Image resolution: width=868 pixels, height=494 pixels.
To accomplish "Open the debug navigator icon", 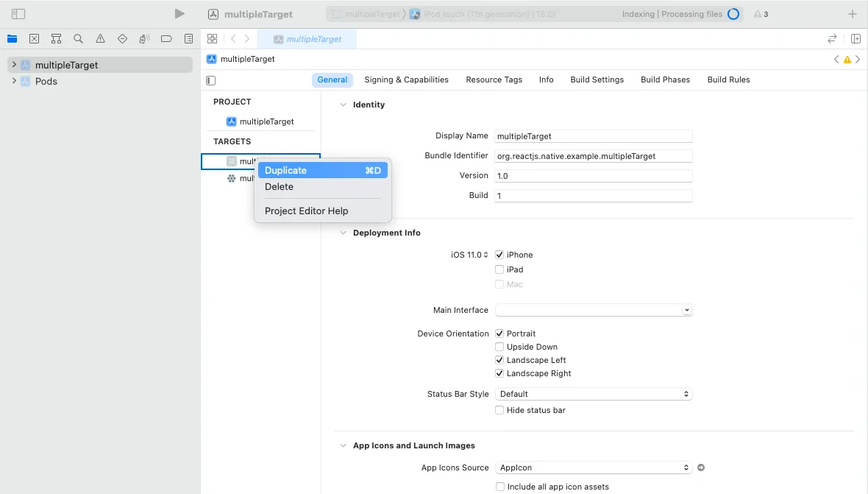I will coord(144,39).
